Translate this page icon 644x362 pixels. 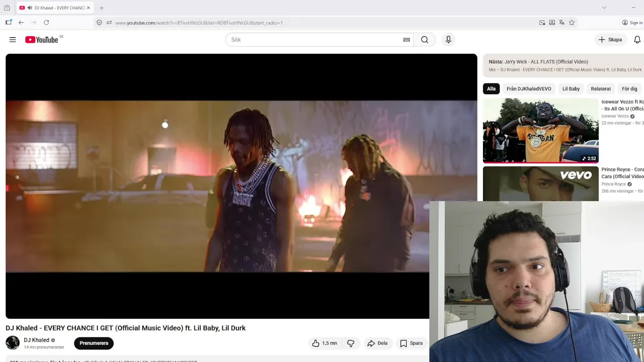562,23
